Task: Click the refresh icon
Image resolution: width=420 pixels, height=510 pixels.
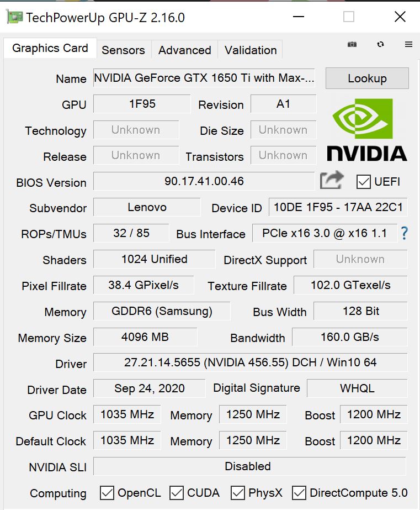Action: pos(380,44)
